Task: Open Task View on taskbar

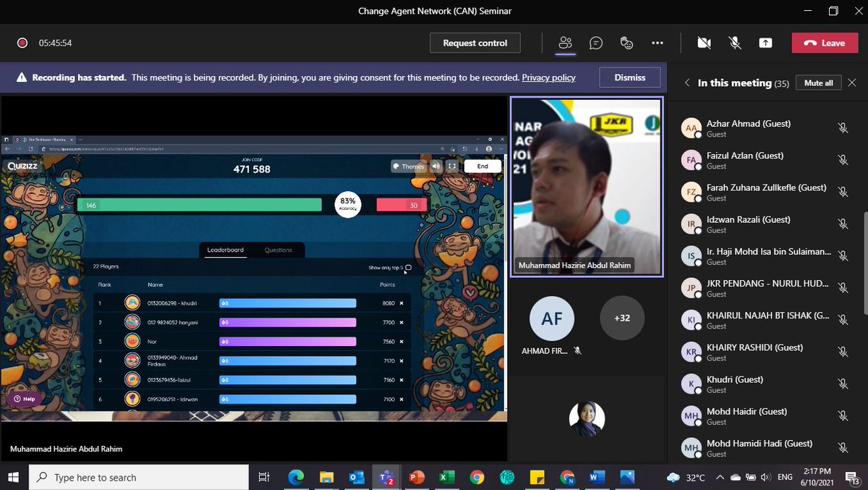Action: [x=264, y=477]
